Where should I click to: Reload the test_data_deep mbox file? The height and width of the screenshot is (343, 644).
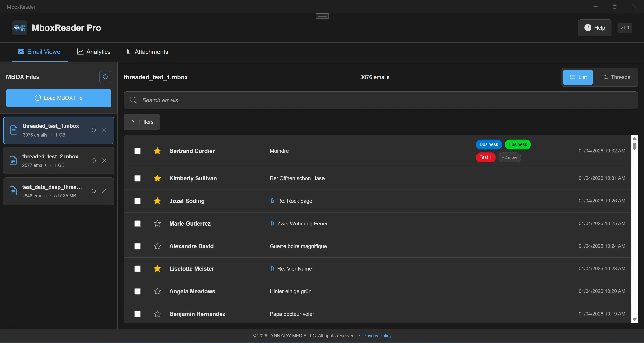[x=94, y=191]
